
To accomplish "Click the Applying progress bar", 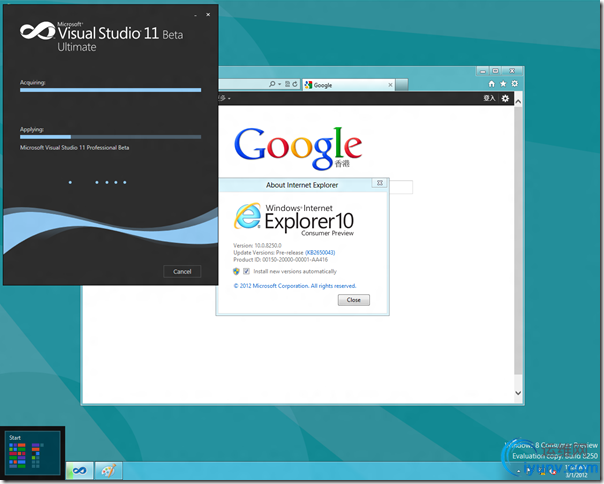I will 111,137.
